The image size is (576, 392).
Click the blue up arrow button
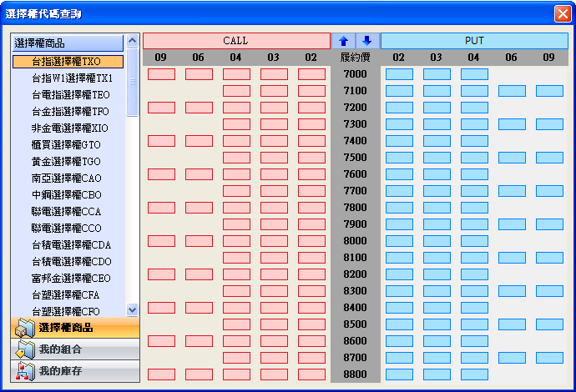[x=343, y=41]
